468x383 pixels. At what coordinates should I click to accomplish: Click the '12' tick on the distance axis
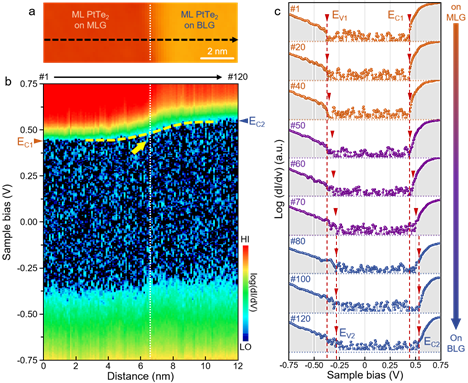(237, 366)
